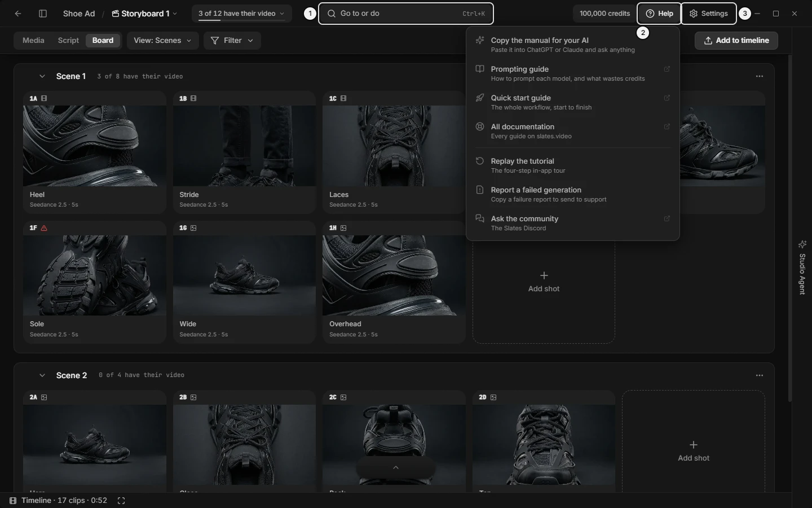This screenshot has height=508, width=812.
Task: Open the Prompting guide menu item
Action: (x=573, y=73)
